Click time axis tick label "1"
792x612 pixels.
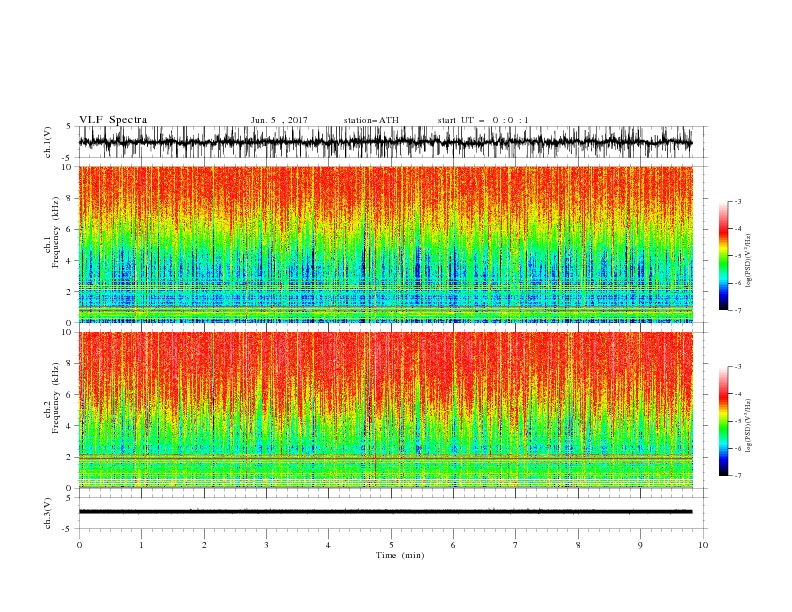point(141,545)
